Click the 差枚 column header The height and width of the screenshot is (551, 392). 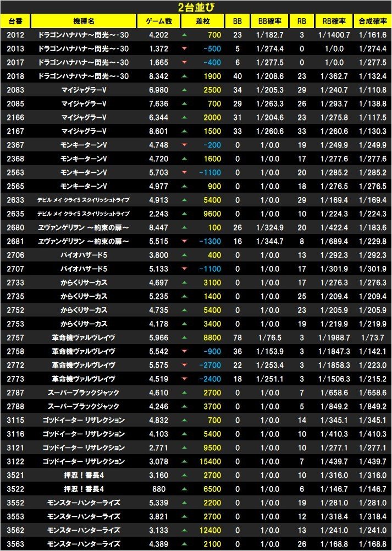click(x=202, y=21)
